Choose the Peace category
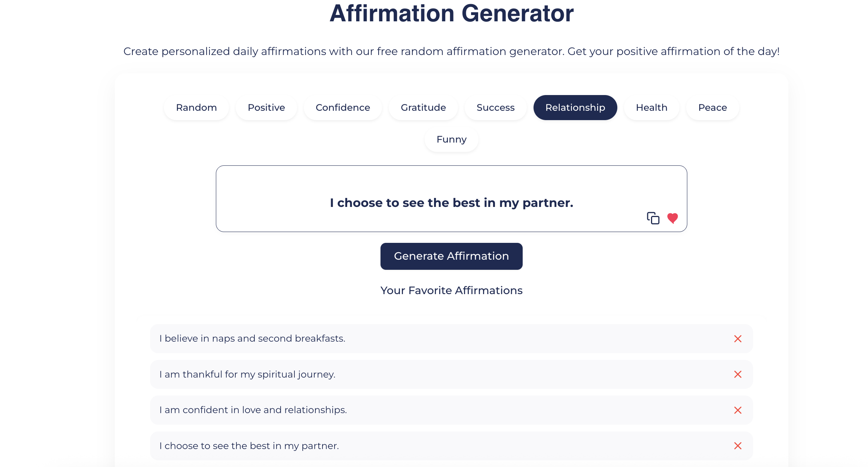The width and height of the screenshot is (868, 467). coord(712,107)
